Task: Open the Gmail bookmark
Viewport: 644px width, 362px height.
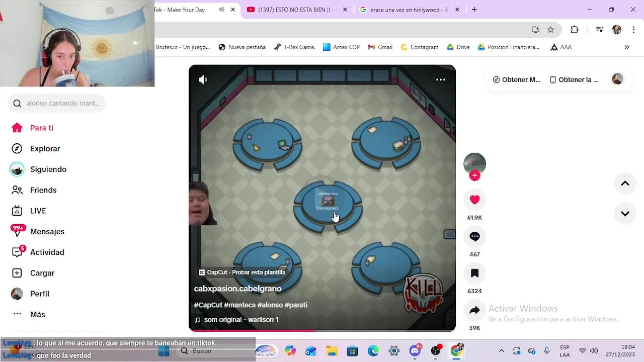Action: coord(380,47)
